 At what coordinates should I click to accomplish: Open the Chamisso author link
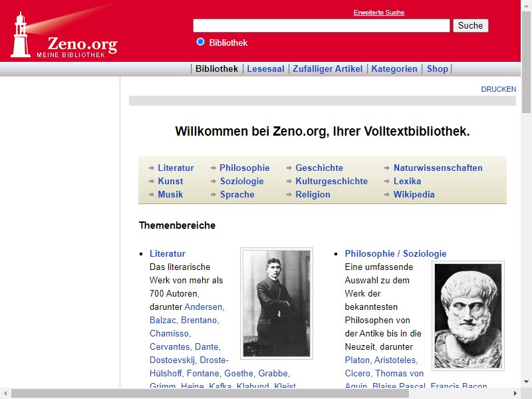[x=169, y=334]
